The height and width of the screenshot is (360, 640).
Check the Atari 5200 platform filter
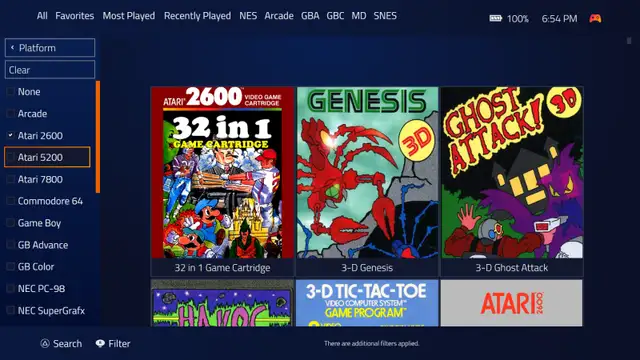tap(11, 157)
